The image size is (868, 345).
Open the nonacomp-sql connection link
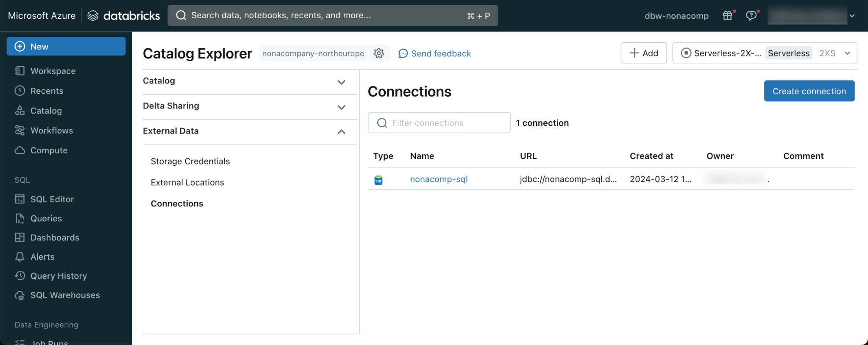pos(439,179)
